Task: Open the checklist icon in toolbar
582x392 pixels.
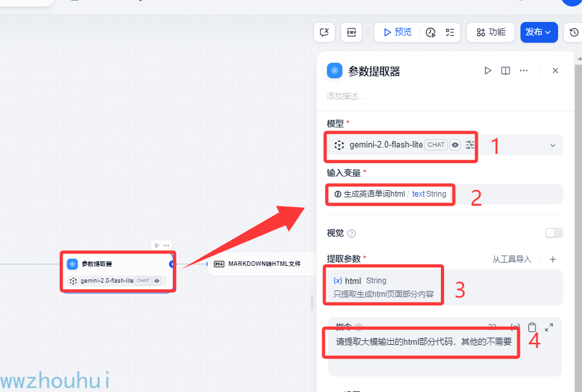Action: pos(450,32)
